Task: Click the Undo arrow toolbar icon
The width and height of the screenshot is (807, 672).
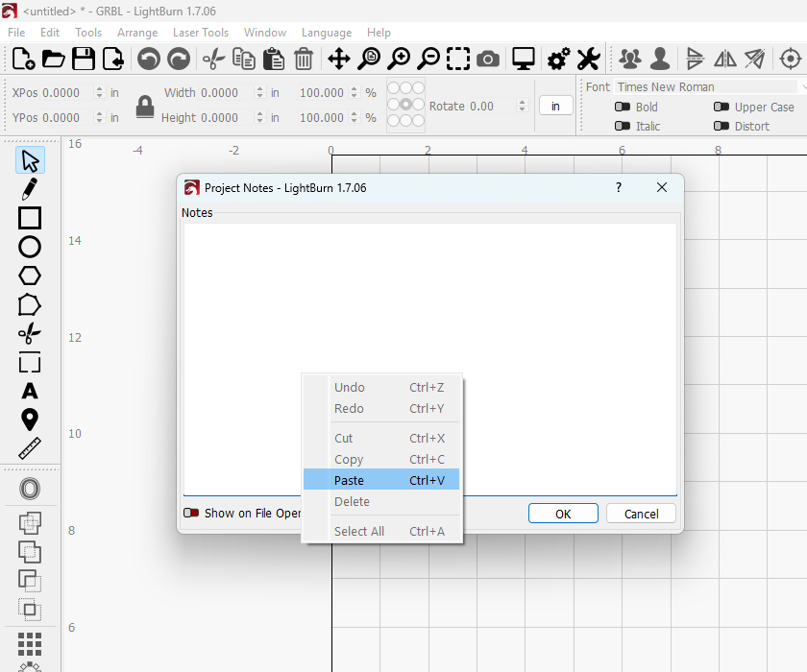Action: (x=149, y=59)
